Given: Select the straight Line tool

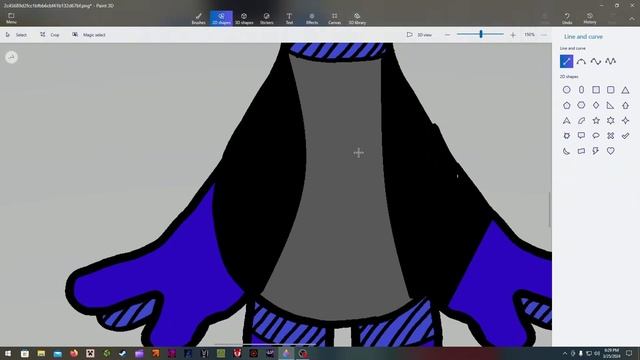Looking at the screenshot, I should (x=567, y=61).
